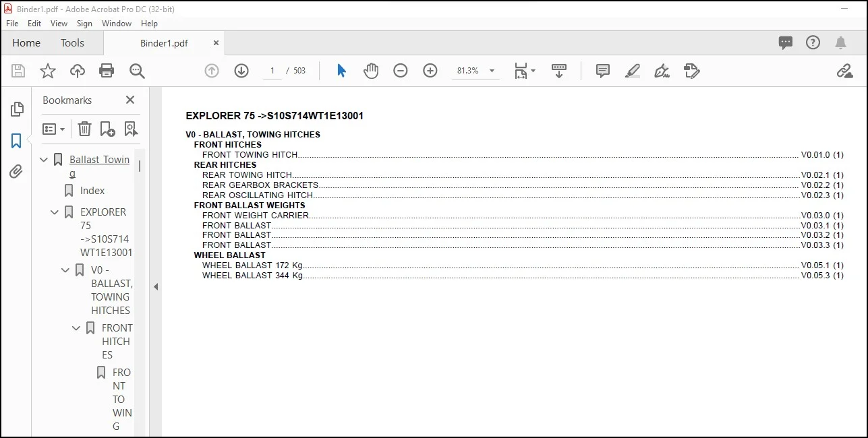Select FRONT TOWING HITCH bookmark entry
This screenshot has width=868, height=438.
pos(122,399)
